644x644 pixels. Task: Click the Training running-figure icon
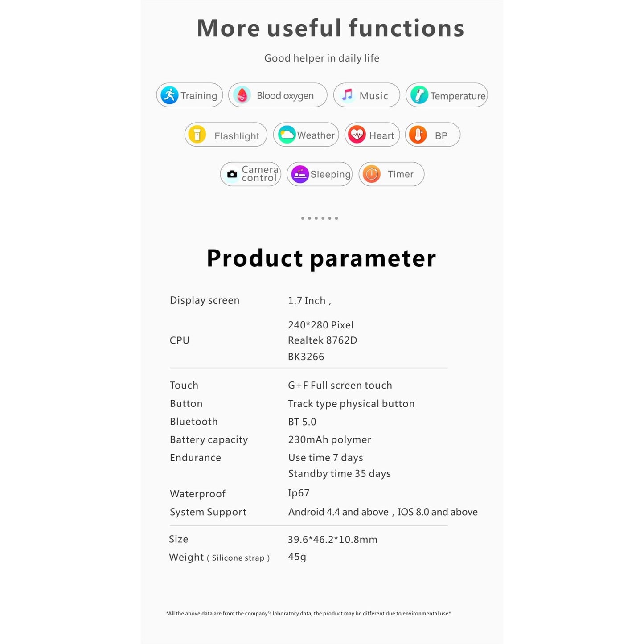click(169, 95)
